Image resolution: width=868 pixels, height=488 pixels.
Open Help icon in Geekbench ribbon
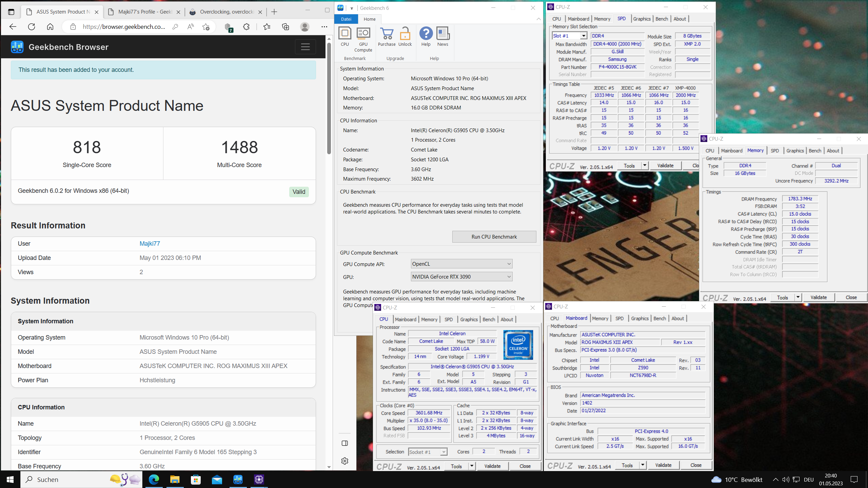click(x=426, y=37)
